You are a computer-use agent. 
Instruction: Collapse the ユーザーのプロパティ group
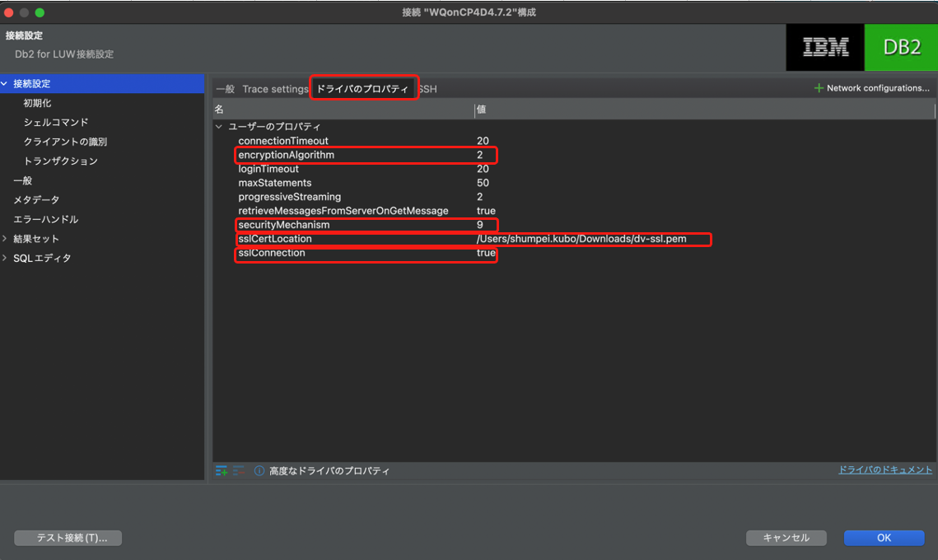tap(219, 126)
